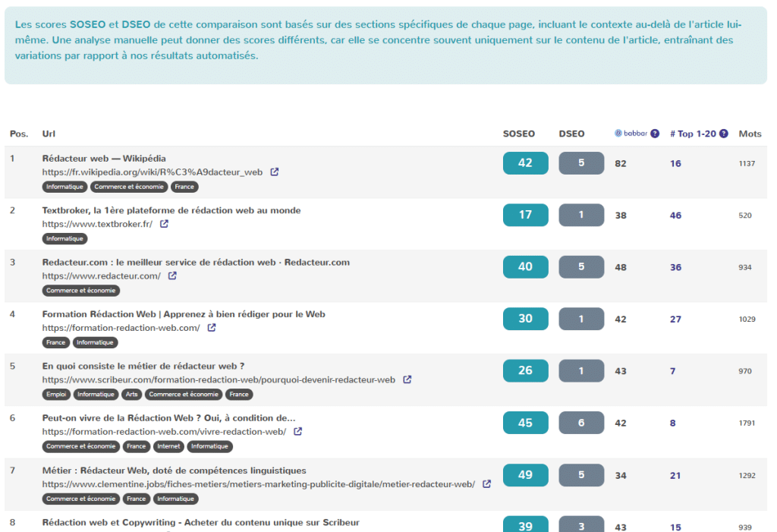Click DSEO score 1 in Textbroker row
The height and width of the screenshot is (532, 777).
point(581,216)
